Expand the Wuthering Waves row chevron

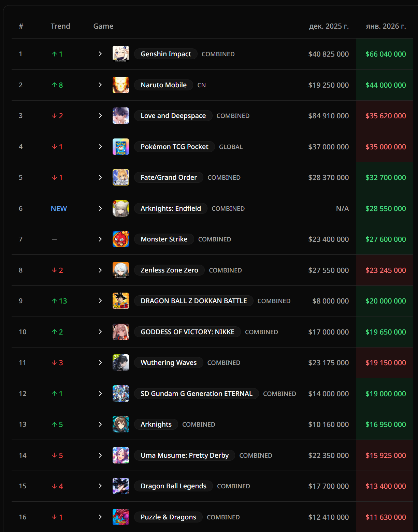[100, 363]
